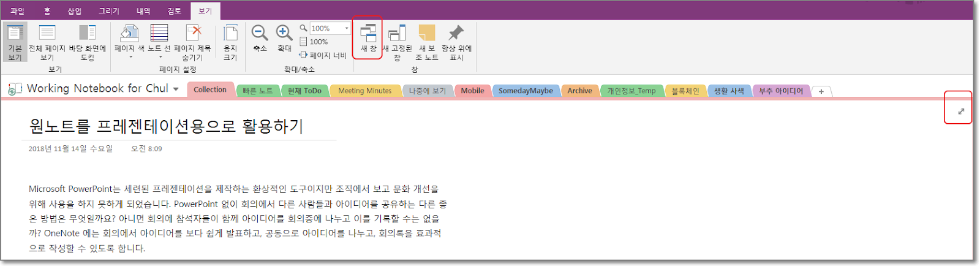Open the 나중에 보기 section tab
980x266 pixels.
[x=428, y=91]
